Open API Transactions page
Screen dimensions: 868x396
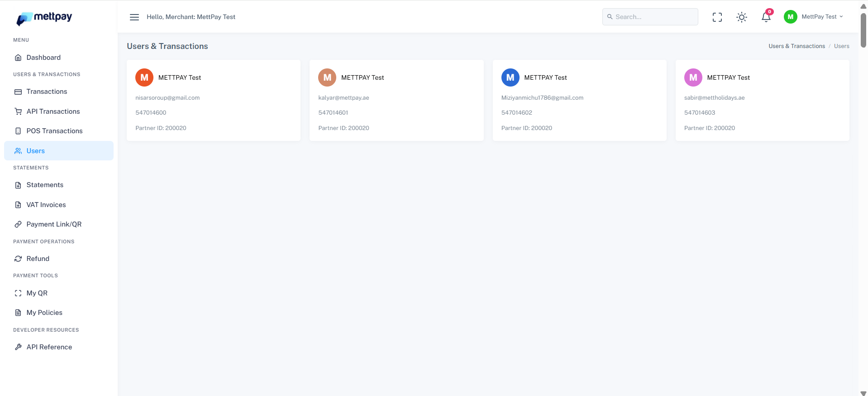pyautogui.click(x=59, y=111)
